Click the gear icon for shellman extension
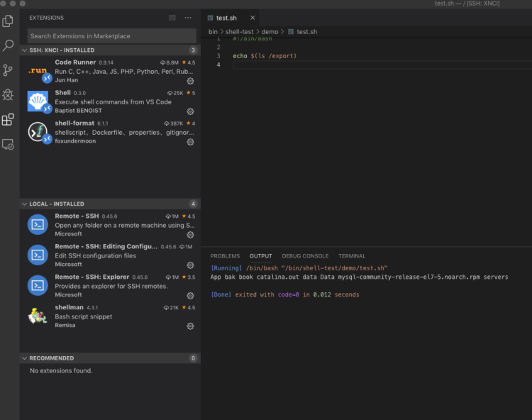Image resolution: width=532 pixels, height=420 pixels. [x=190, y=326]
